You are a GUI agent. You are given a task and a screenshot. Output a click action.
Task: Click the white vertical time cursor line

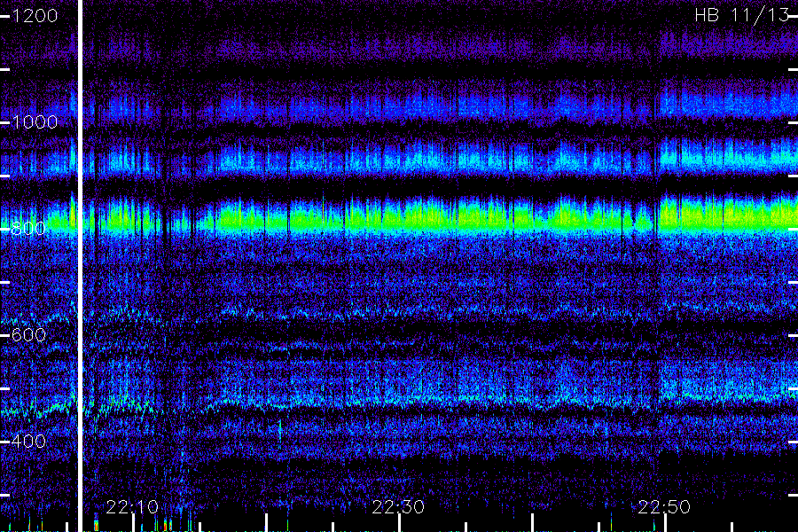click(x=80, y=266)
